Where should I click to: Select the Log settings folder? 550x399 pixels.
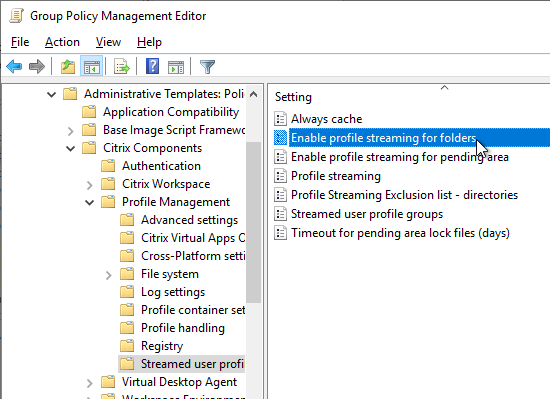pyautogui.click(x=173, y=292)
